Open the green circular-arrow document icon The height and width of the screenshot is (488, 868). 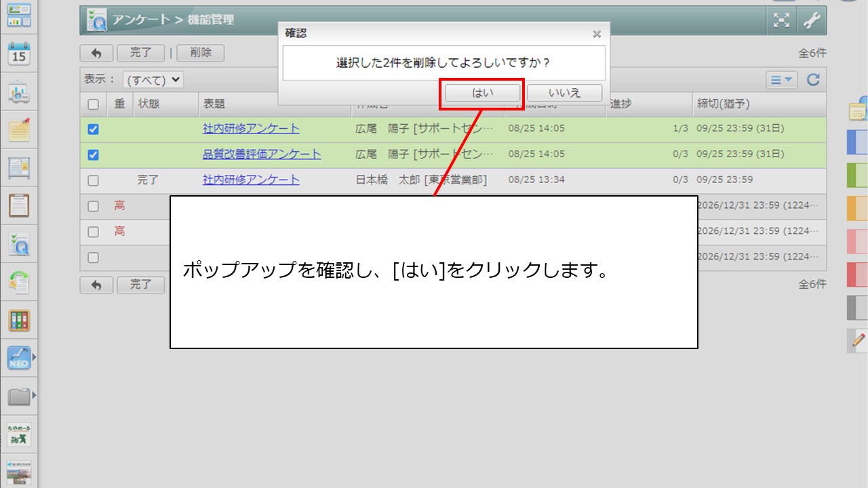tap(19, 283)
